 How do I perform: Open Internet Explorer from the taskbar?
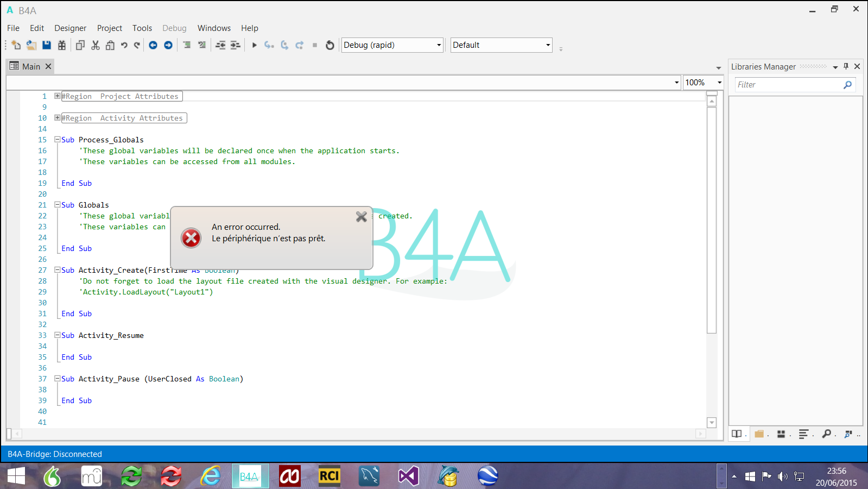coord(211,476)
